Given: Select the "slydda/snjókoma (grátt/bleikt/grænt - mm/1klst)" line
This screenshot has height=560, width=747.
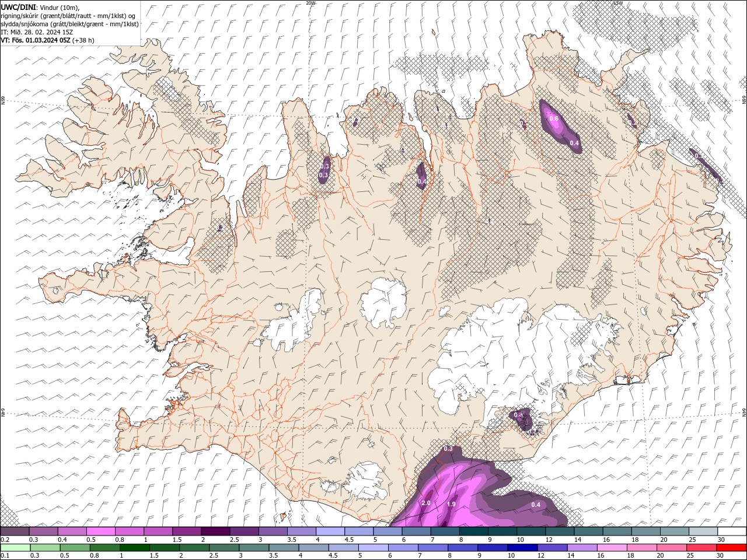Looking at the screenshot, I should [x=69, y=24].
